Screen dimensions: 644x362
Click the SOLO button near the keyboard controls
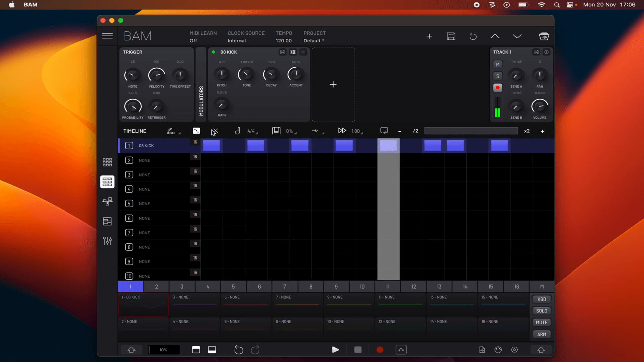coord(541,311)
